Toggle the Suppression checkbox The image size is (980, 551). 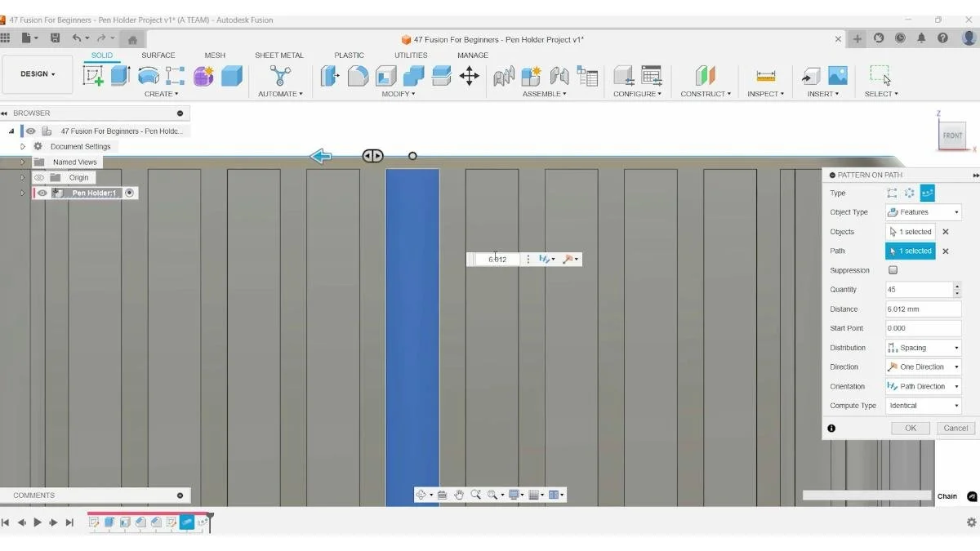pos(893,270)
